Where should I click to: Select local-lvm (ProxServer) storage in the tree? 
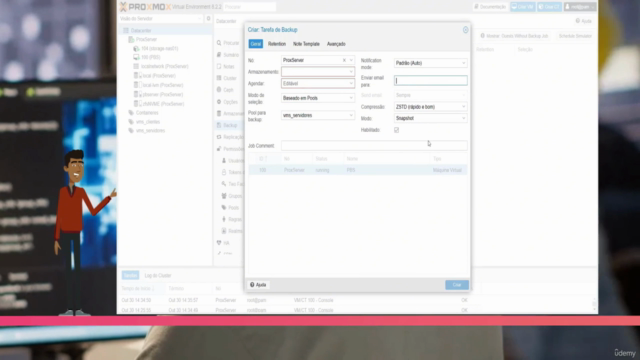tap(162, 85)
